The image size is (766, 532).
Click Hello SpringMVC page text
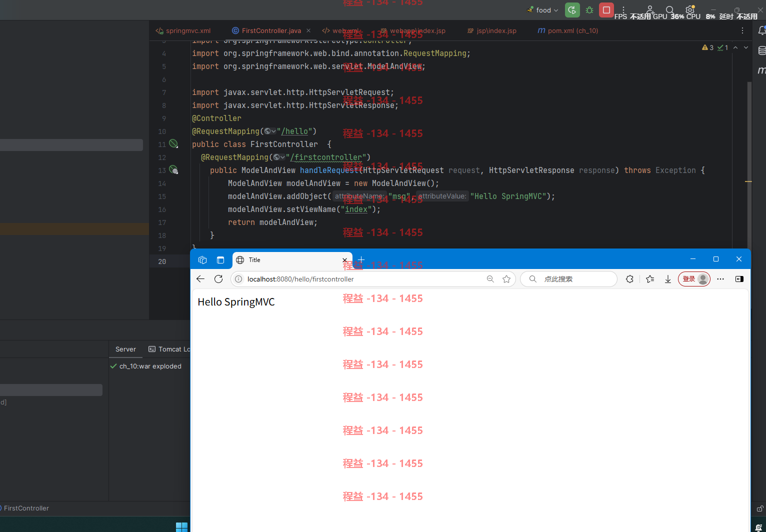(x=236, y=302)
